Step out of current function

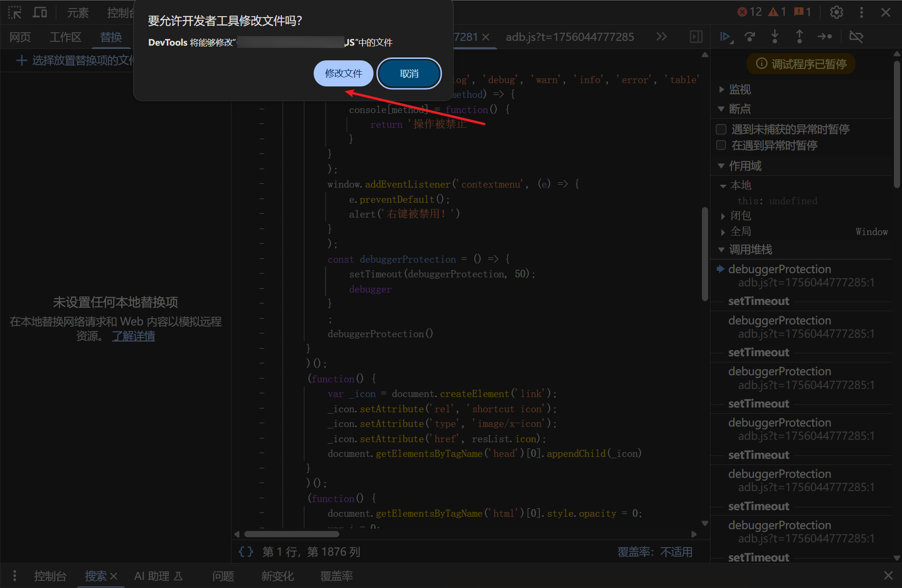click(799, 37)
